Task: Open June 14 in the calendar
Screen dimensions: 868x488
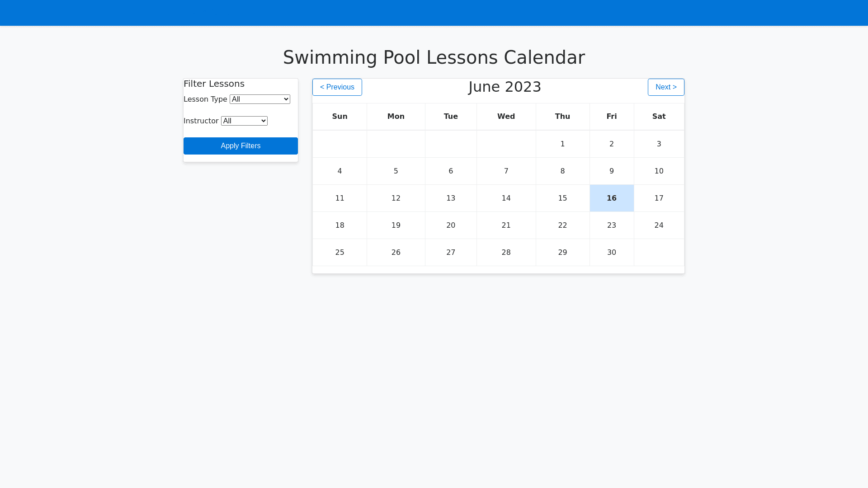Action: pos(506,198)
